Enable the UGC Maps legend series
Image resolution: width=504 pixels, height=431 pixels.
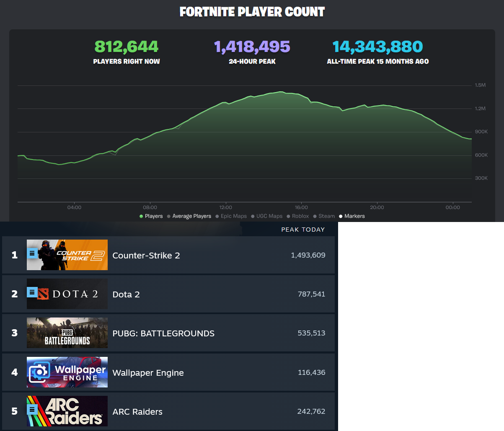(266, 216)
